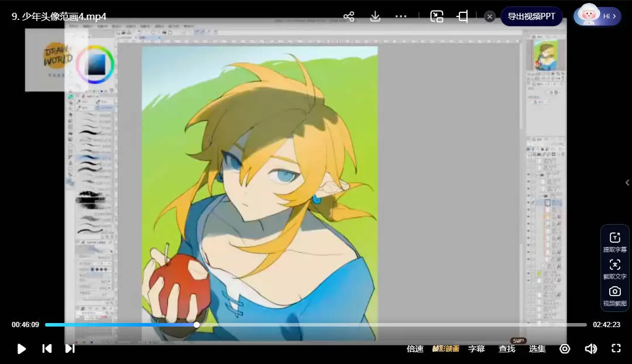Open the 字幕 subtitles menu
632x364 pixels.
point(476,349)
